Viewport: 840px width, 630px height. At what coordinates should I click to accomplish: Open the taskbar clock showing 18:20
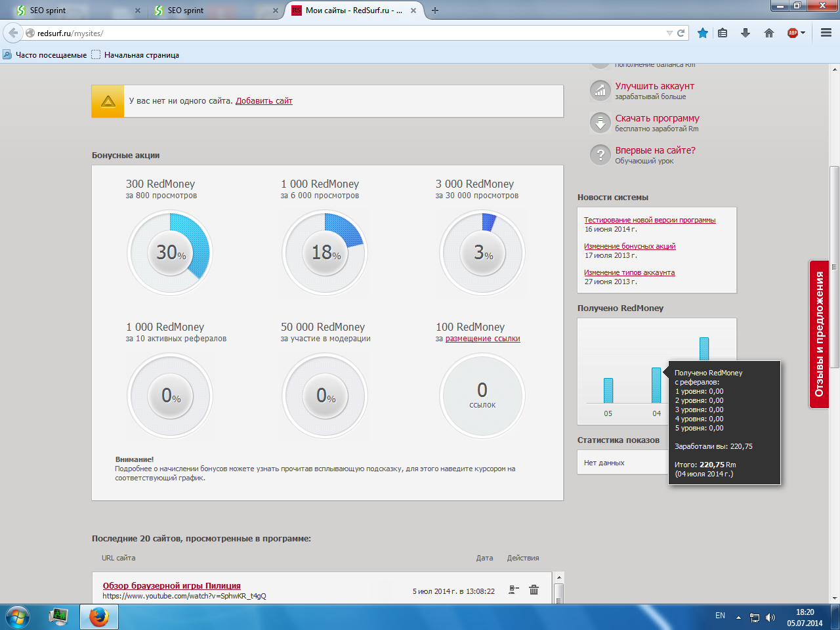[805, 618]
